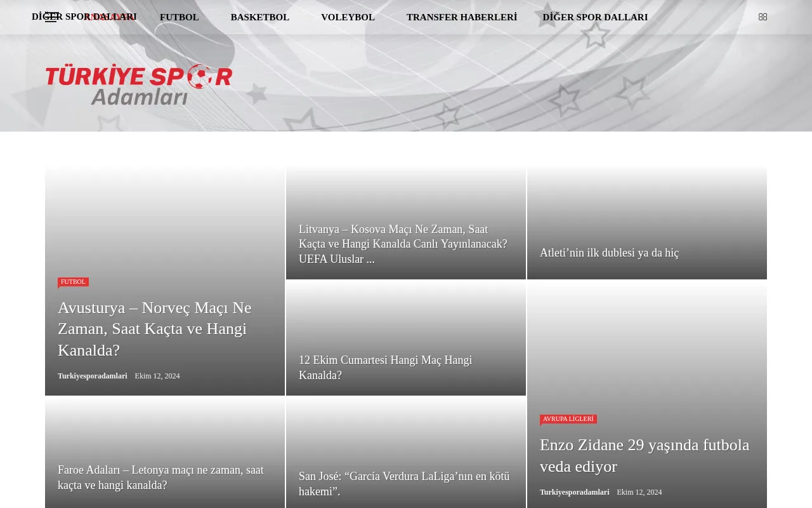Select the AVRUPA LİGLERİ category badge
Viewport: 812px width, 508px height.
(x=568, y=419)
